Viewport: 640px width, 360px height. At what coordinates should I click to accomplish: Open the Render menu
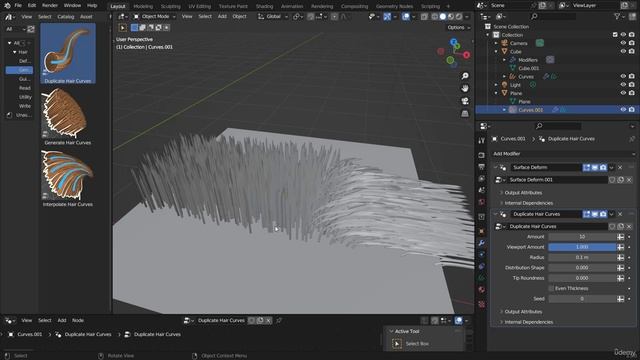[x=50, y=6]
